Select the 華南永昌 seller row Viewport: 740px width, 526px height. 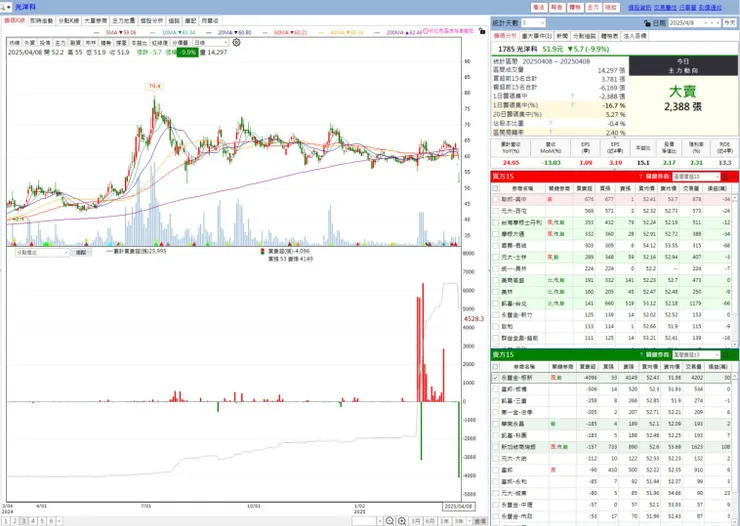(611, 424)
